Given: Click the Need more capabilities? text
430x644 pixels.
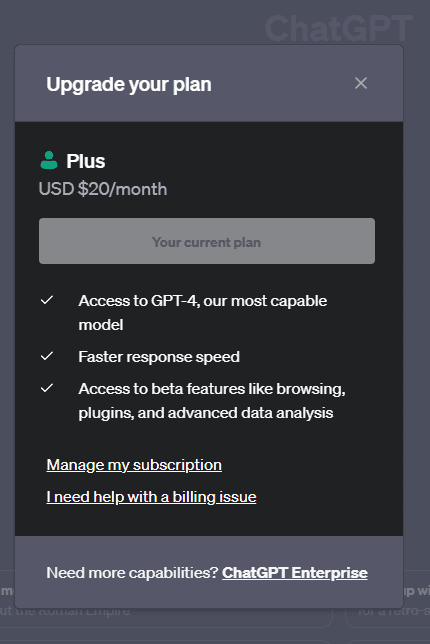Looking at the screenshot, I should pos(132,573).
